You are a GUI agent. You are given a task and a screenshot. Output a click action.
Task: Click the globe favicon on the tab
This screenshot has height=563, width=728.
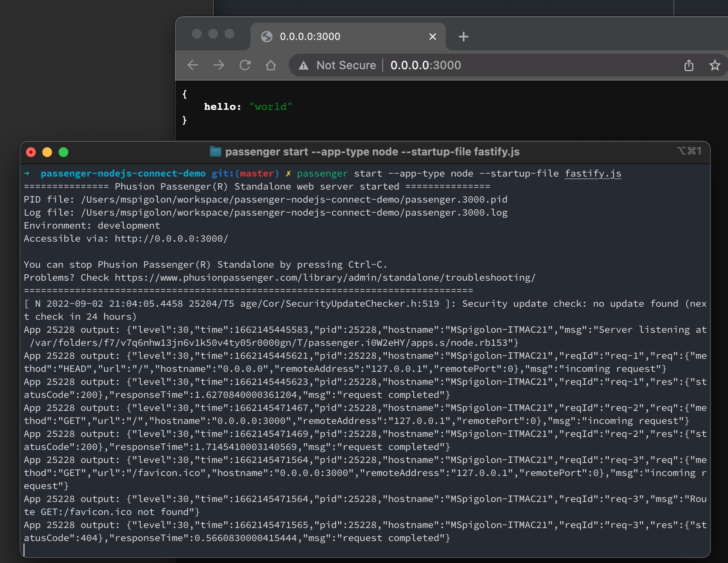pyautogui.click(x=267, y=37)
